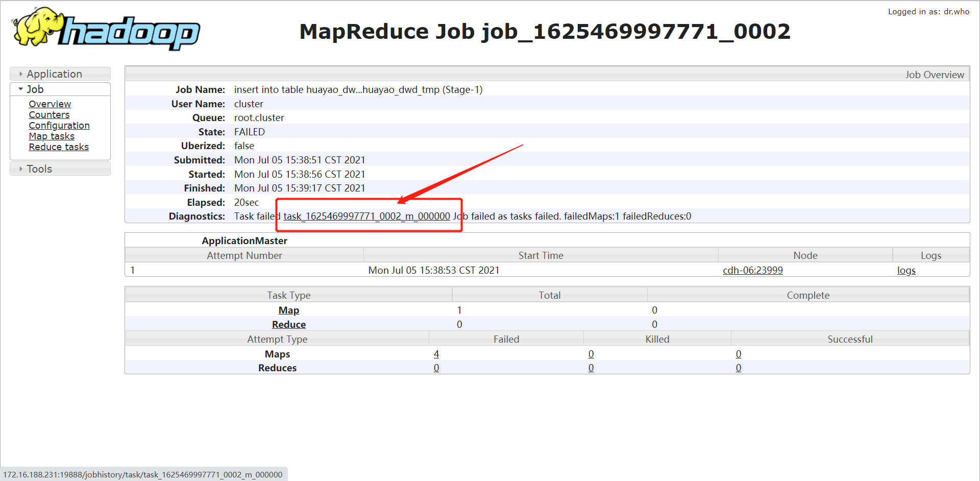Open the 4 failed map attempts
This screenshot has height=481, width=980.
[x=436, y=354]
